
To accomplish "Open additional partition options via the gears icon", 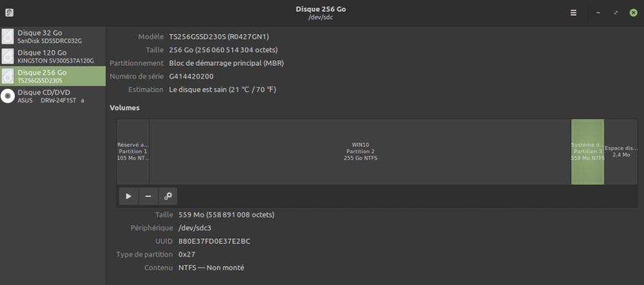I will 167,196.
